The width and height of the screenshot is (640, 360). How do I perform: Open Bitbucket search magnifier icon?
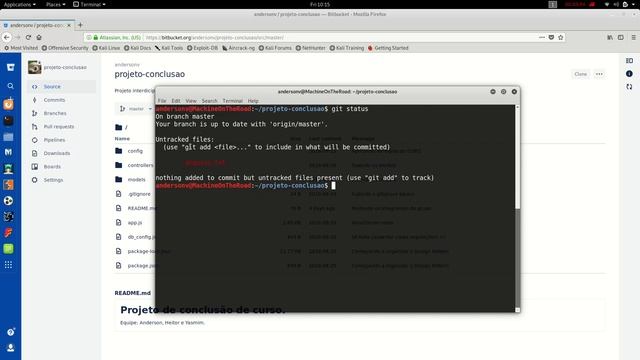pos(10,86)
